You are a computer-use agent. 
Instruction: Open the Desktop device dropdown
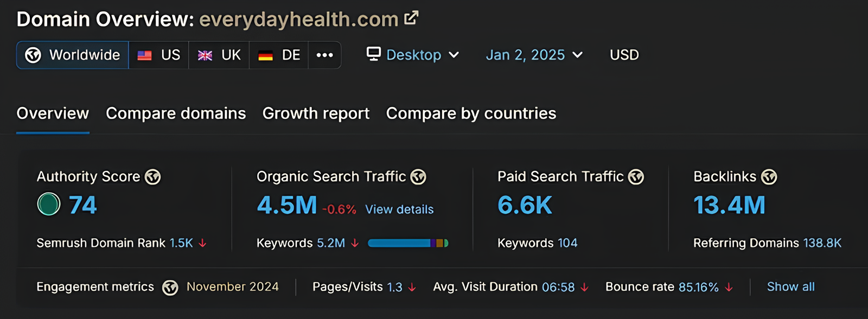click(413, 55)
